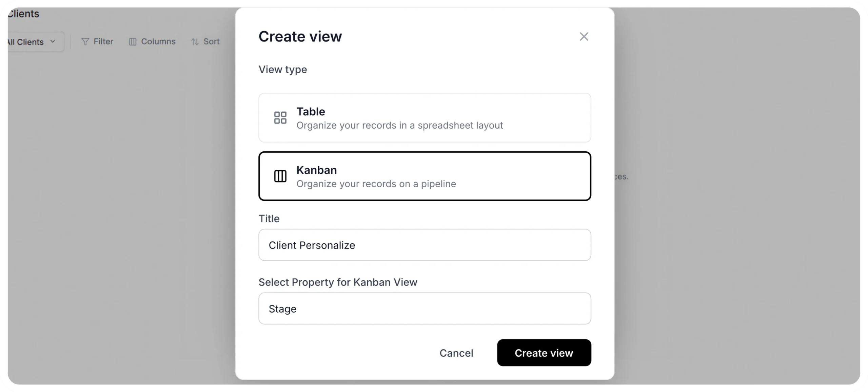Focus the Title input with Client Personalize
Viewport: 868px width, 392px height.
point(425,245)
